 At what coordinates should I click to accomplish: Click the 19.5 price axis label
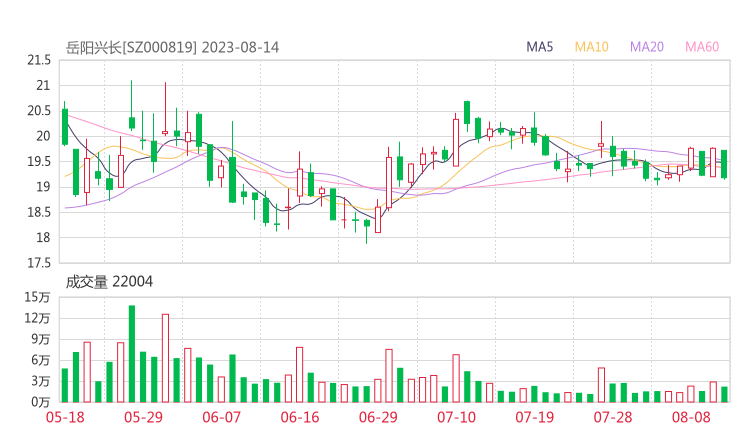[39, 161]
